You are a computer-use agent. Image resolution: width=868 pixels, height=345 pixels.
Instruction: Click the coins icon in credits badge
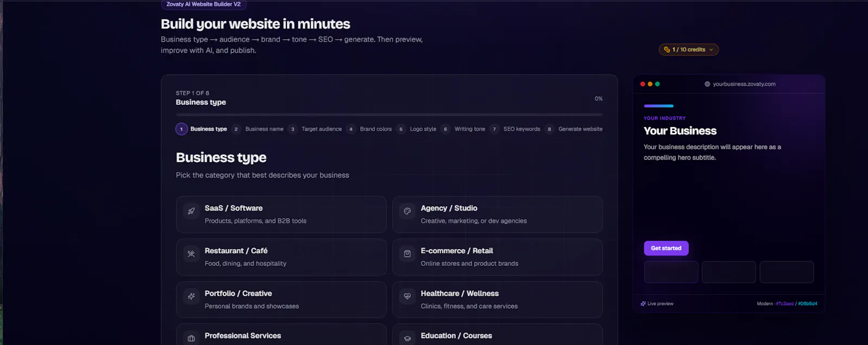[667, 49]
